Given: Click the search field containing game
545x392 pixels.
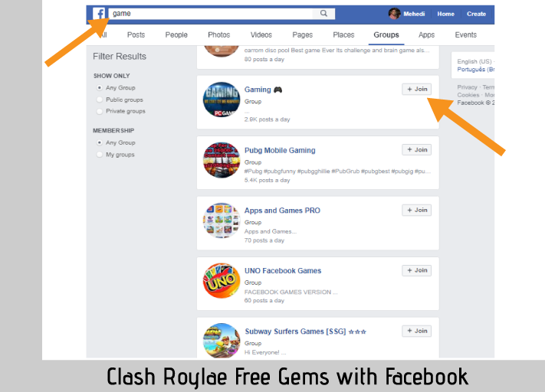Looking at the screenshot, I should click(x=211, y=14).
